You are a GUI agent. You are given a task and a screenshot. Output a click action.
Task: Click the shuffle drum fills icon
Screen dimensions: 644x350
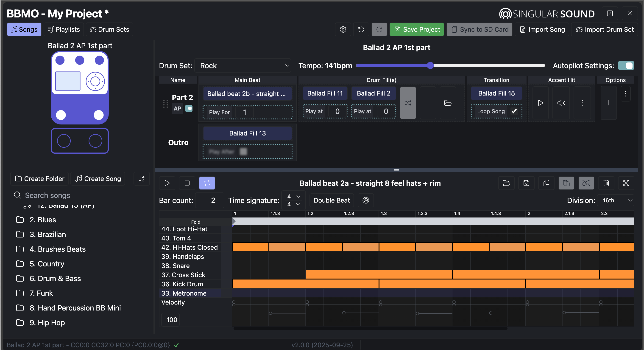(408, 103)
